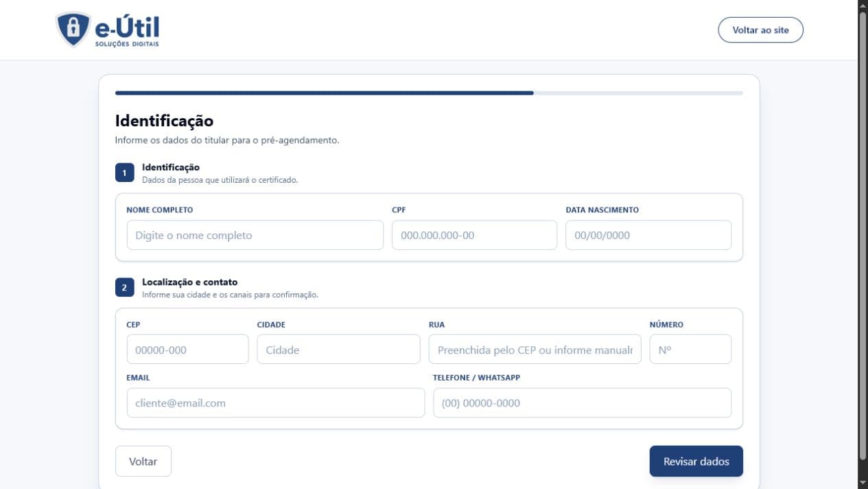Click the Revisar dados button
Viewport: 868px width, 489px height.
pos(696,462)
